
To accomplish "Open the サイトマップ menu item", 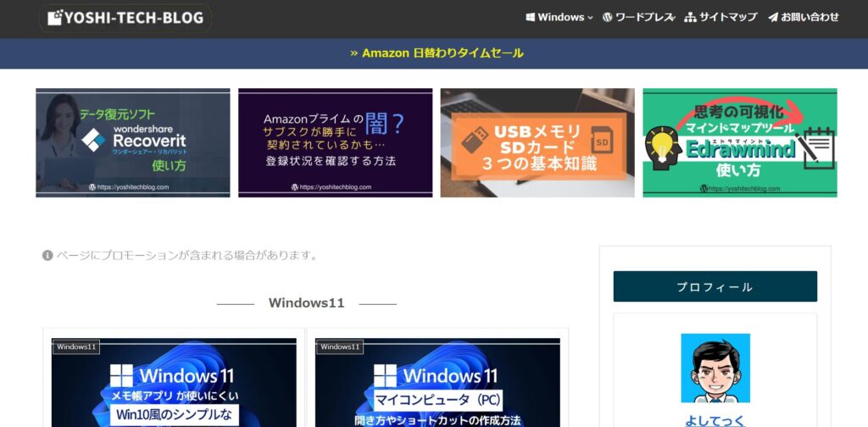I will [727, 17].
